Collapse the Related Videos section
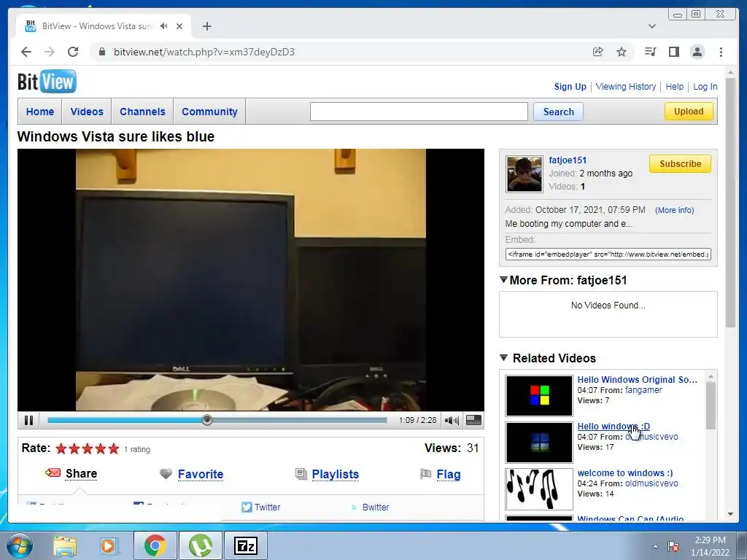Image resolution: width=747 pixels, height=560 pixels. point(503,357)
